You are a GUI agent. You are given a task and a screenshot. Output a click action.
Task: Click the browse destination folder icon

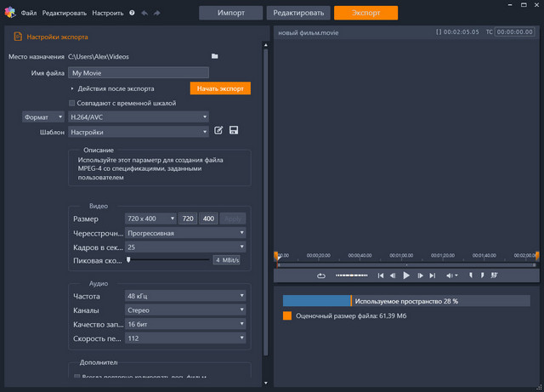pos(215,56)
